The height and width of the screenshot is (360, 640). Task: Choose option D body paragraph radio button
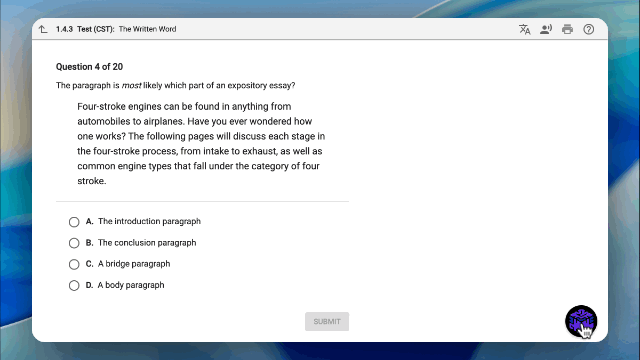[74, 285]
